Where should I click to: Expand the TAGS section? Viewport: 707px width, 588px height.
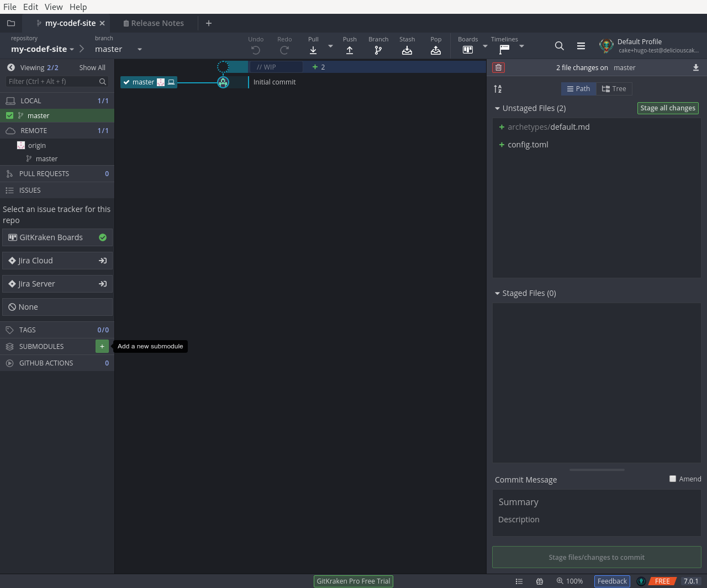click(x=57, y=330)
